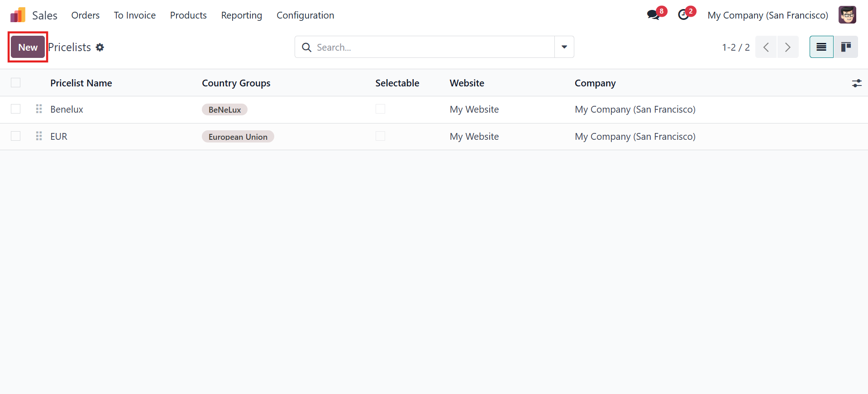Viewport: 868px width, 394px height.
Task: Toggle Selectable checkbox for Benelux
Action: tap(380, 109)
